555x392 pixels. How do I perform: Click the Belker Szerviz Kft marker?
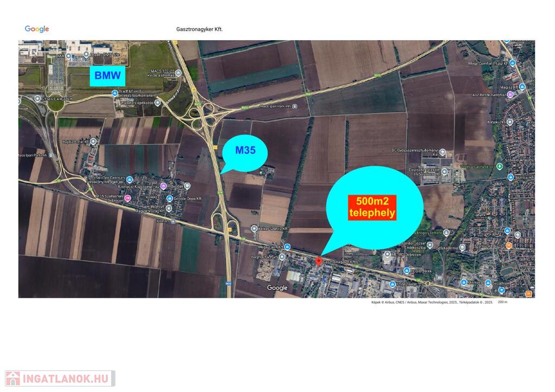tap(254, 229)
